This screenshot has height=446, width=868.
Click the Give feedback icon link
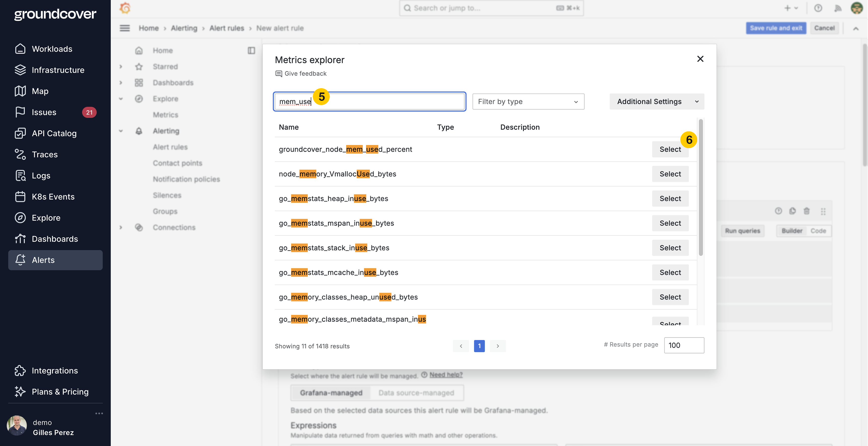pyautogui.click(x=279, y=74)
